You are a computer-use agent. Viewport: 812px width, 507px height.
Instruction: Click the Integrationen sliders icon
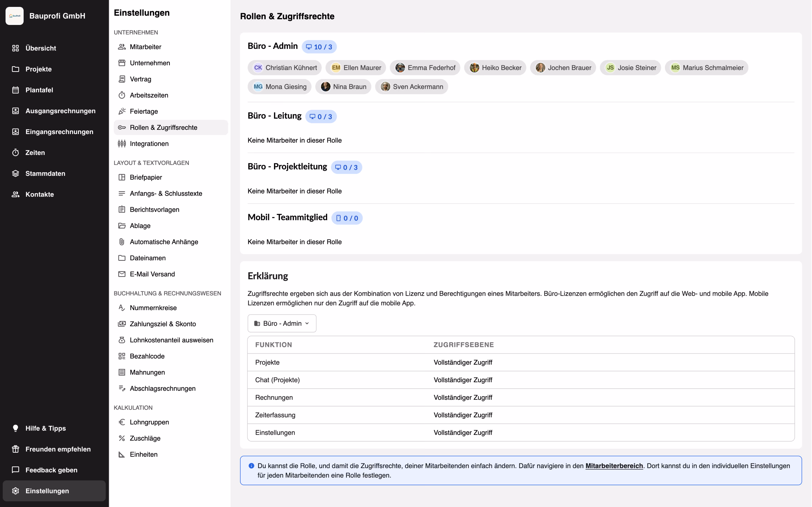(122, 144)
